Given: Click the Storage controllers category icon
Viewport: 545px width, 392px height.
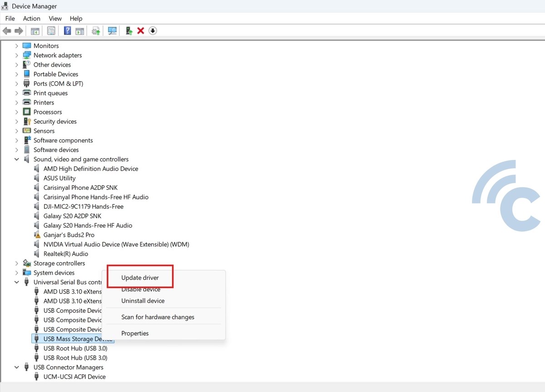Looking at the screenshot, I should click(27, 263).
